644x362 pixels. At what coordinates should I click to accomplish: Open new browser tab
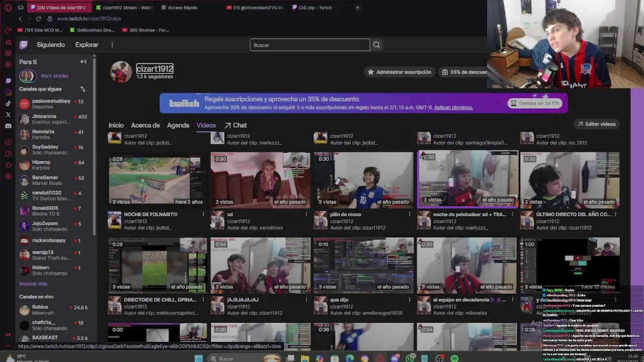pos(357,8)
